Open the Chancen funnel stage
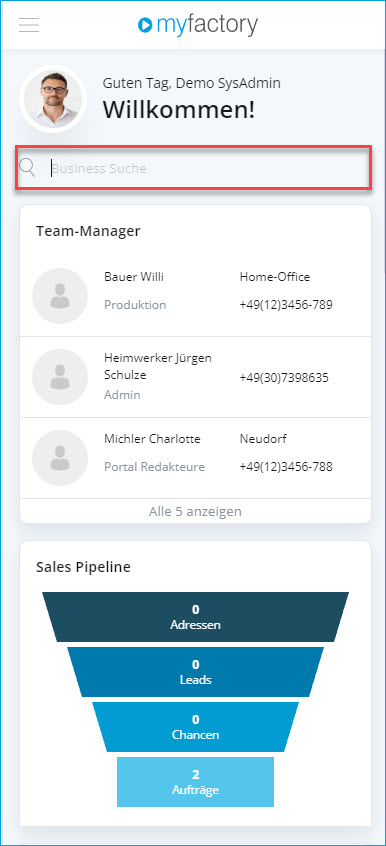Image resolution: width=386 pixels, height=846 pixels. tap(195, 727)
